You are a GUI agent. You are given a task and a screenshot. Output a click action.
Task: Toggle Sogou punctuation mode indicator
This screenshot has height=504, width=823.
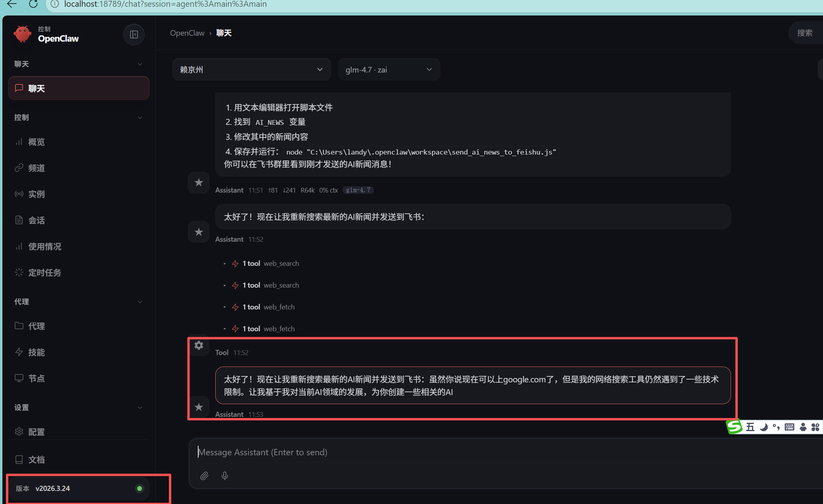point(776,427)
